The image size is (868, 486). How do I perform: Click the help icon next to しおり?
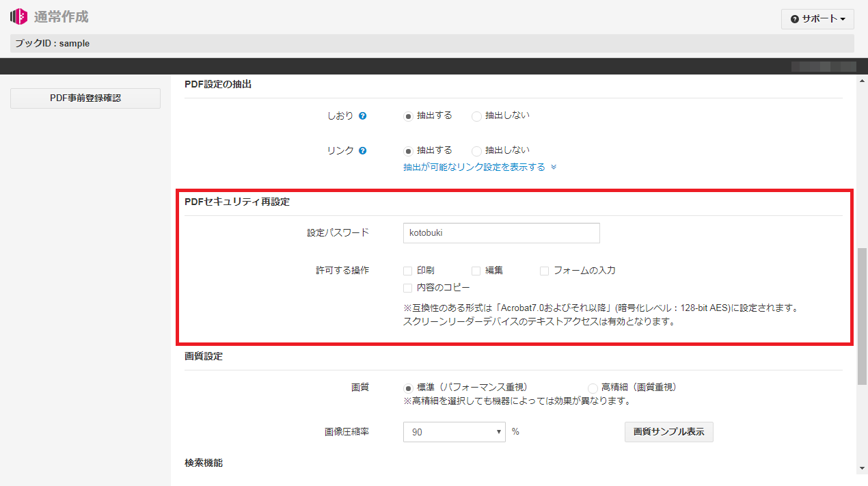click(x=363, y=116)
